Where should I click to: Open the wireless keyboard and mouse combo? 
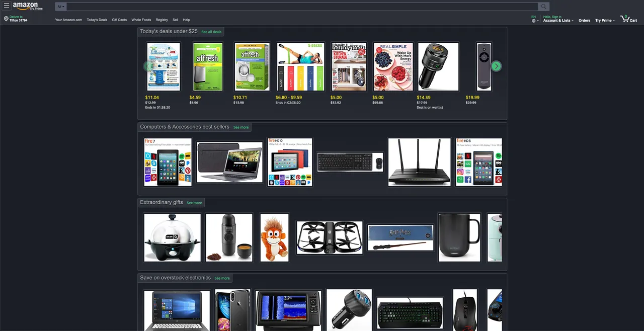[350, 162]
